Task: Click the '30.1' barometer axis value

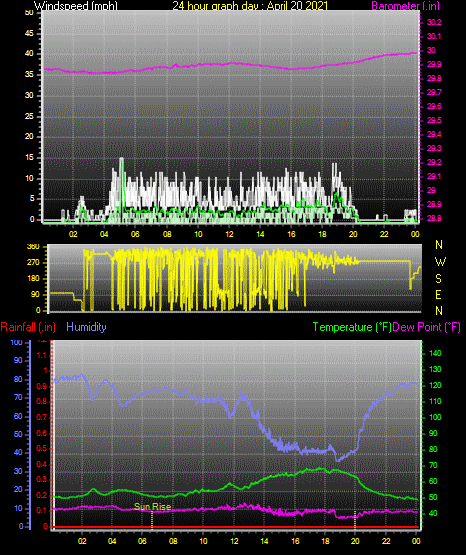Action: pyautogui.click(x=434, y=36)
